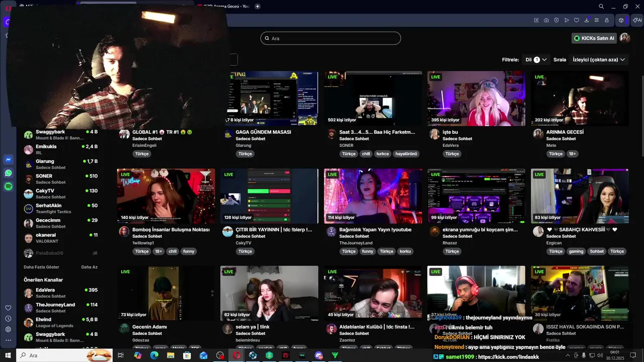The height and width of the screenshot is (362, 644).
Task: Open Gecenin Adamı stream thumbnail
Action: click(166, 294)
